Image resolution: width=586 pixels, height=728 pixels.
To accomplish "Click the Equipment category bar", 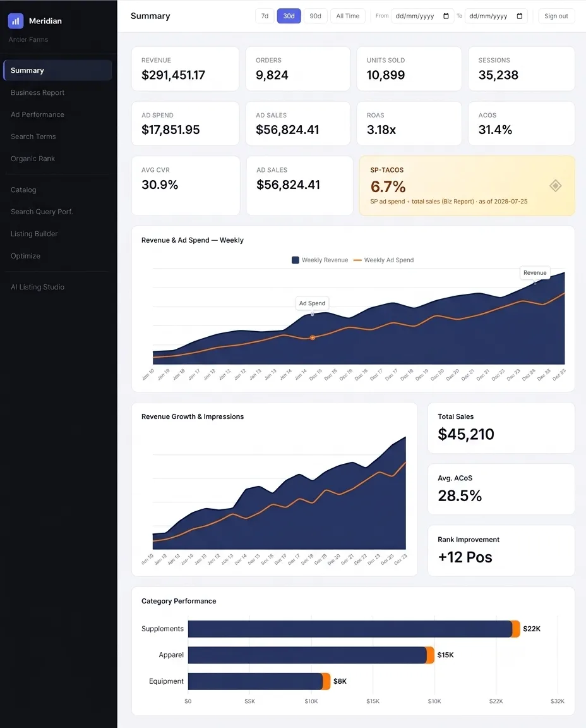I will 259,681.
